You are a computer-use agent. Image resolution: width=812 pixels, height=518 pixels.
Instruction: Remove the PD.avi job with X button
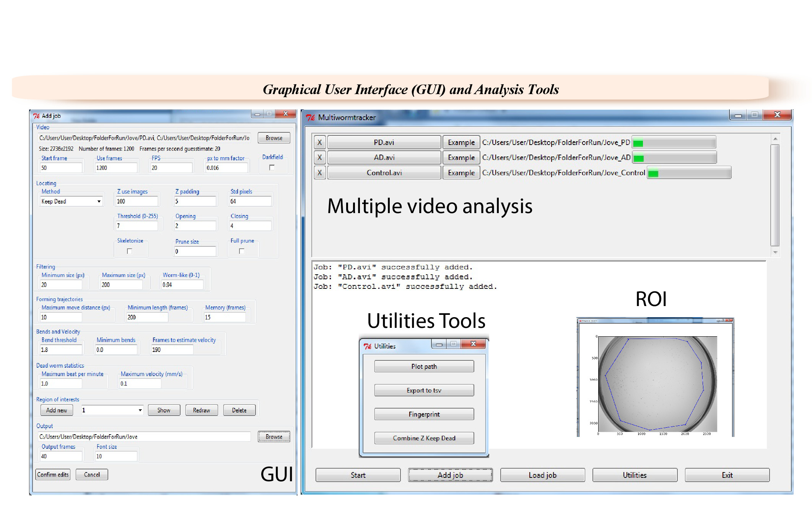click(x=319, y=142)
